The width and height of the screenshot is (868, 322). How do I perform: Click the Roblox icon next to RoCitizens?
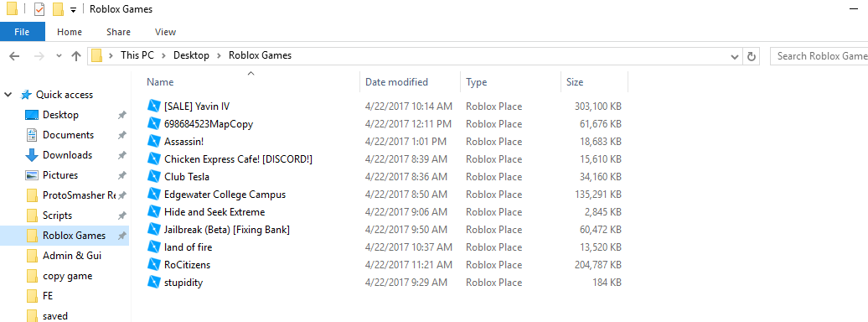[x=153, y=264]
